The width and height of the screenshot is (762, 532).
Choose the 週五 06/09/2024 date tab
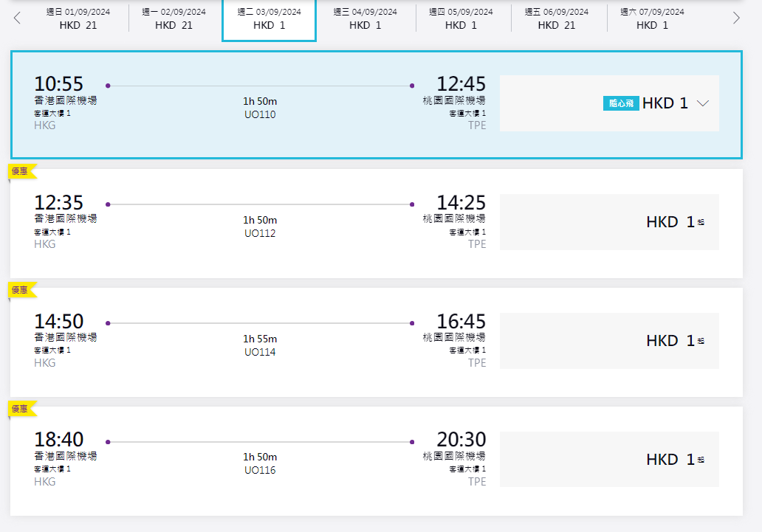pos(557,18)
